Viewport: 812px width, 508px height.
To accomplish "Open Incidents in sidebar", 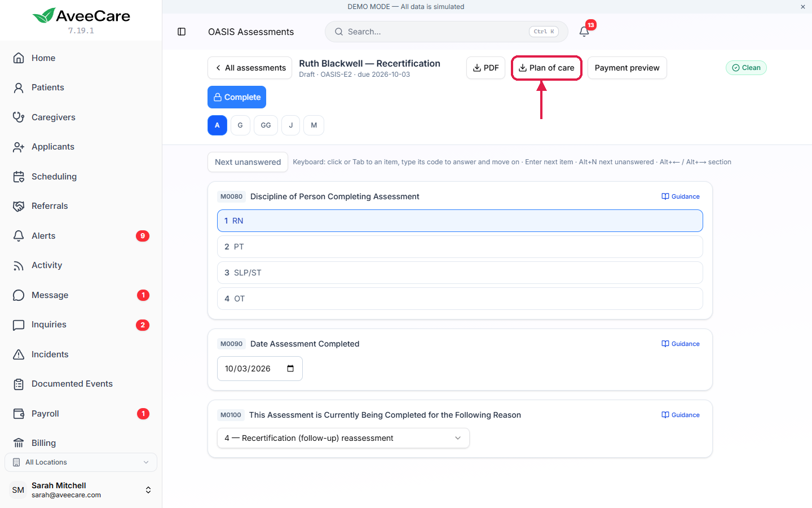I will tap(81, 354).
